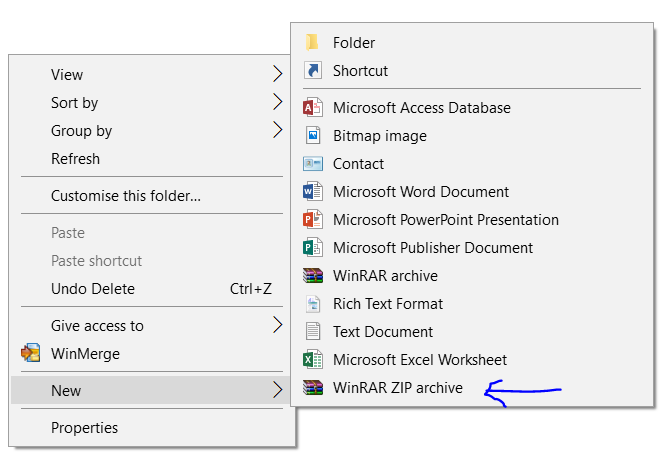Click the Shortcut arrow icon
Viewport: 672px width, 459px height.
click(313, 71)
